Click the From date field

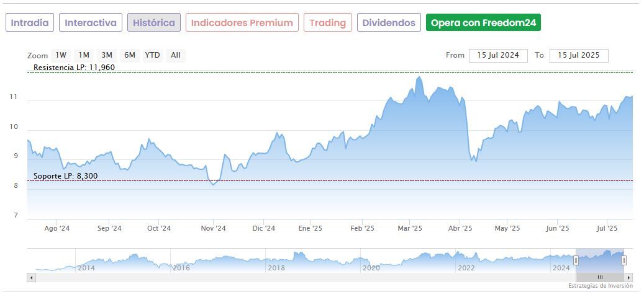coord(498,55)
